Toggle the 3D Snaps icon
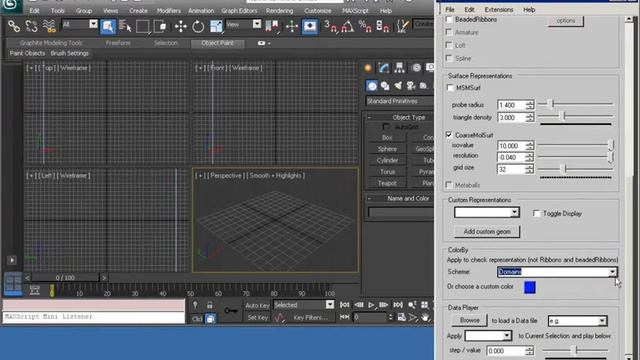The height and width of the screenshot is (360, 640). click(x=330, y=27)
